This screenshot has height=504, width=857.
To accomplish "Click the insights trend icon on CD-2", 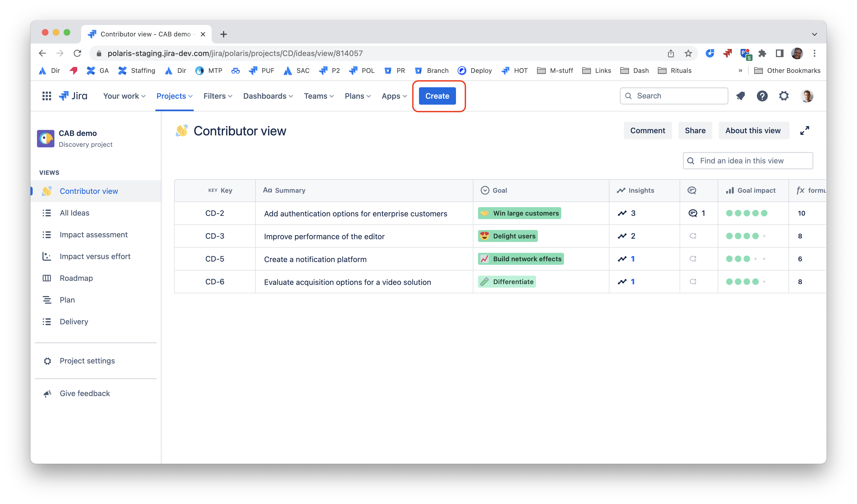I will pos(622,213).
